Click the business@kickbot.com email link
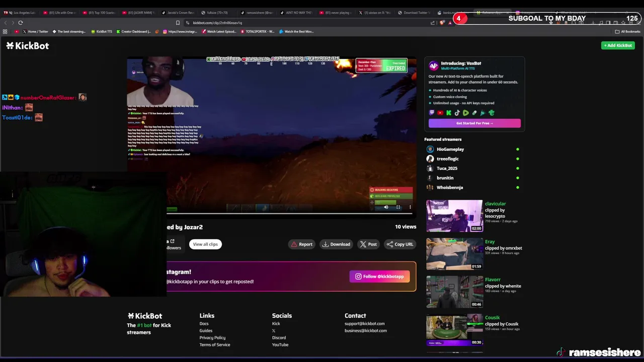Viewport: 644px width, 362px height. coord(366,331)
